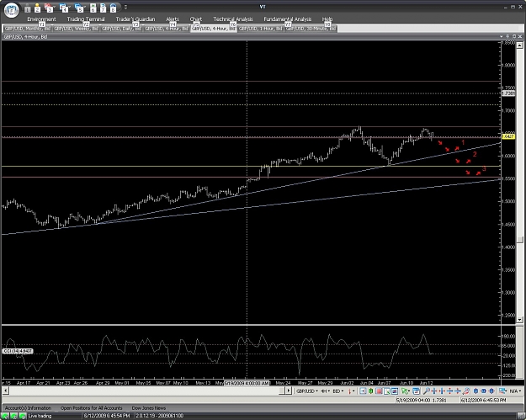Click the last blue bar scale icon
This screenshot has height=420, width=526.
[491, 391]
